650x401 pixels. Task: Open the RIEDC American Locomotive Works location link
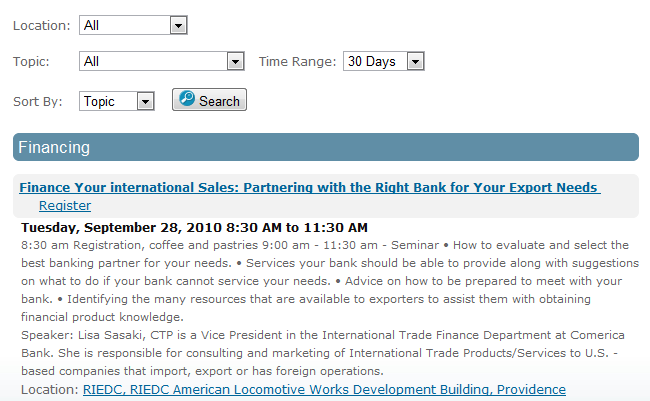(324, 390)
